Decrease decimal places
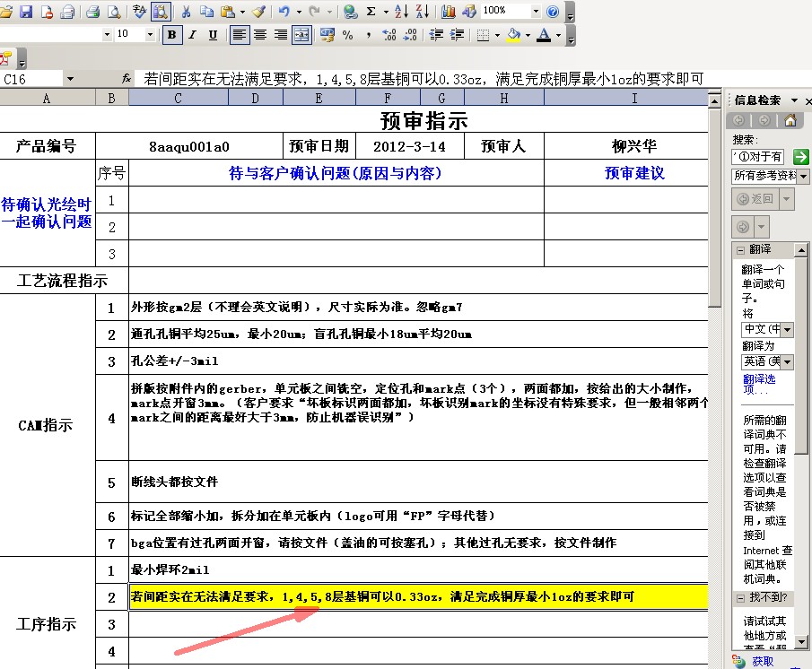This screenshot has height=669, width=812. point(410,35)
